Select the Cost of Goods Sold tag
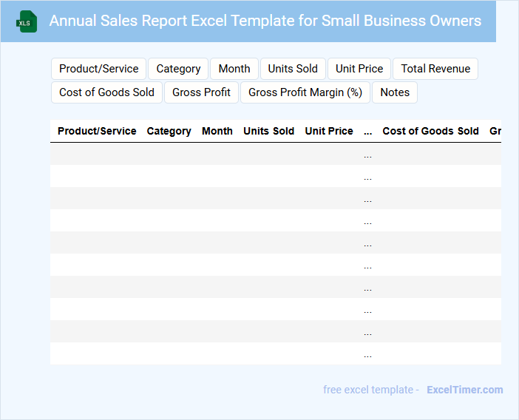 [x=107, y=92]
